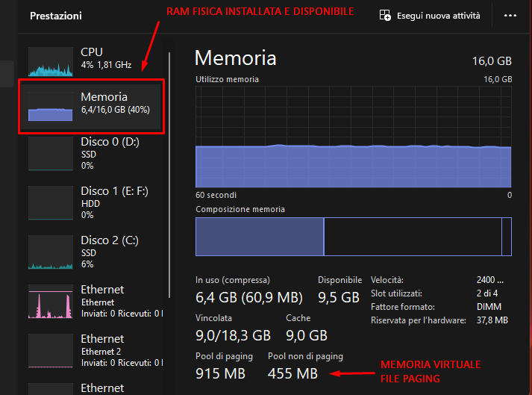Click the 60 secondi graph label
The height and width of the screenshot is (395, 532).
tap(216, 195)
